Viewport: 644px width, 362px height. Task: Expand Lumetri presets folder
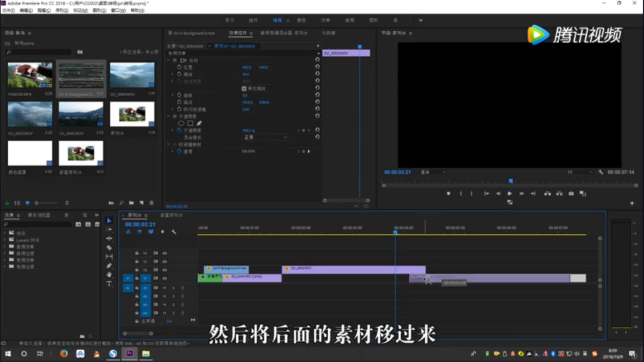click(5, 239)
